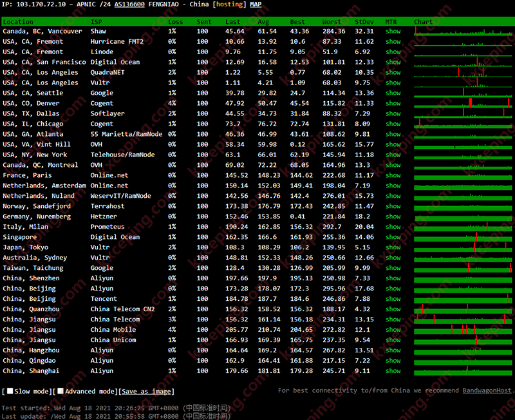The image size is (515, 420).
Task: Click the ISP column header
Action: point(96,22)
